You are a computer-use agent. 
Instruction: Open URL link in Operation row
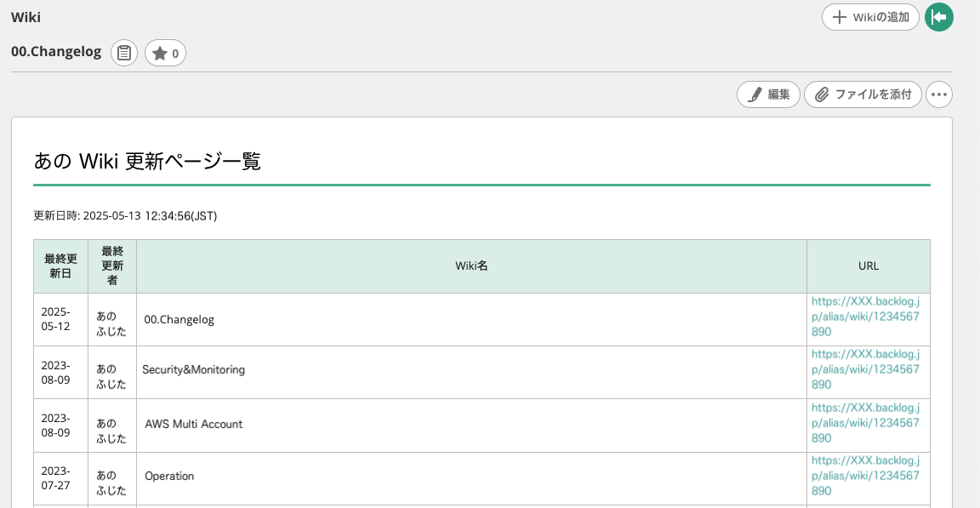(866, 476)
